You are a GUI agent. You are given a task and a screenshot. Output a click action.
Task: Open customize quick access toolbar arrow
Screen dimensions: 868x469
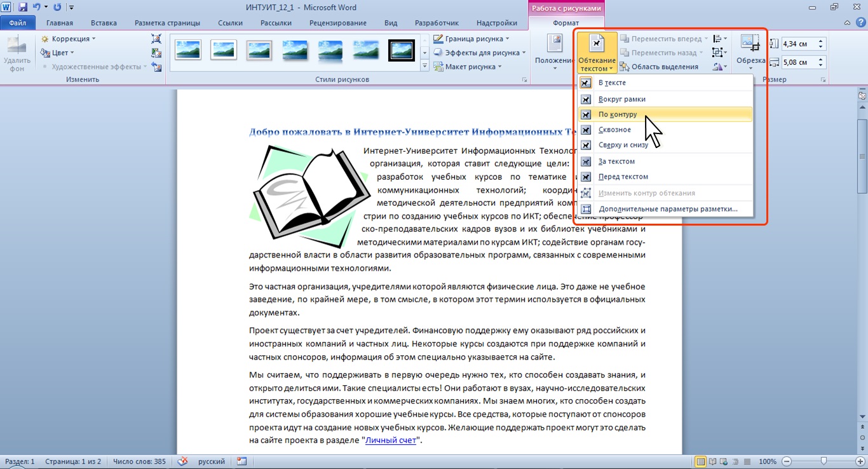(x=71, y=8)
